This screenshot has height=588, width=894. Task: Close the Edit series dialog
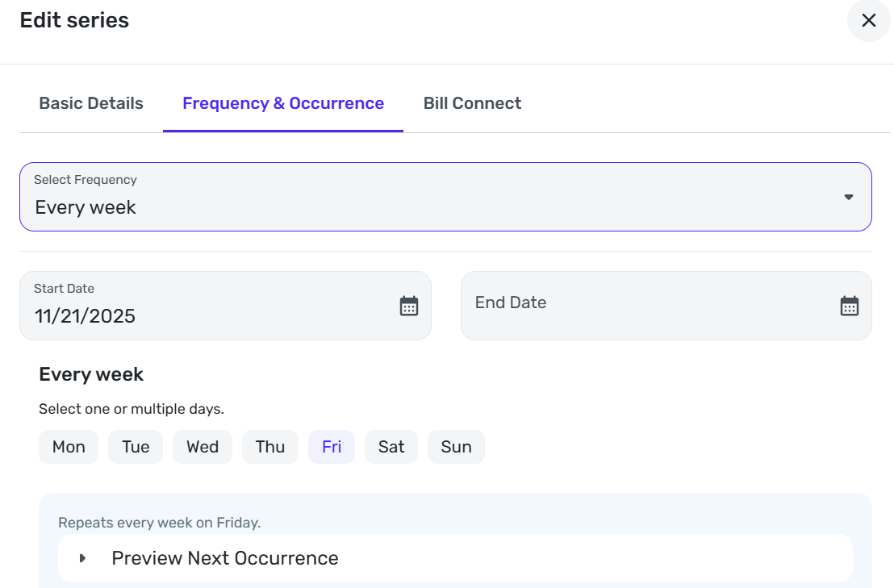(x=868, y=21)
